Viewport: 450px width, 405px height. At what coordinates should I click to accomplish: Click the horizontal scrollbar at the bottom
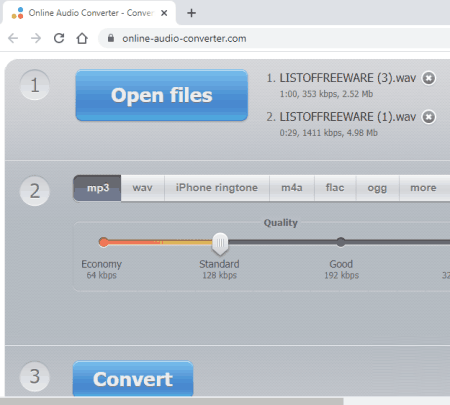[172, 401]
